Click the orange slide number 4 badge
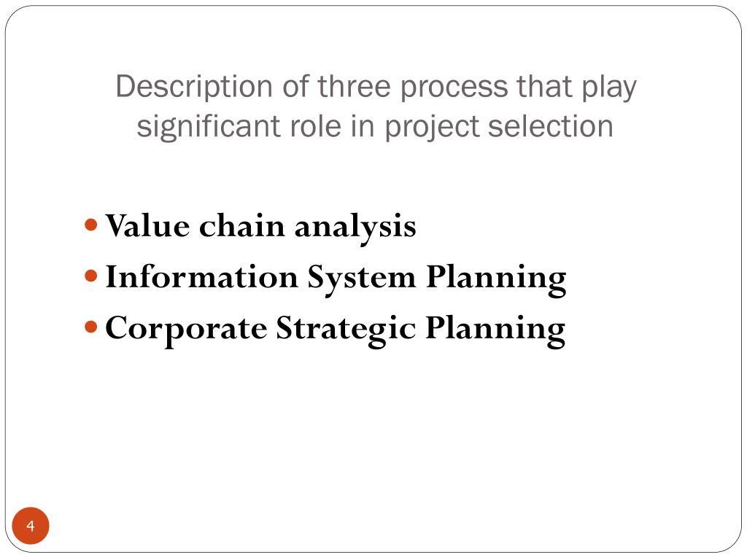Screen dimensions: 747x560 pos(31,526)
